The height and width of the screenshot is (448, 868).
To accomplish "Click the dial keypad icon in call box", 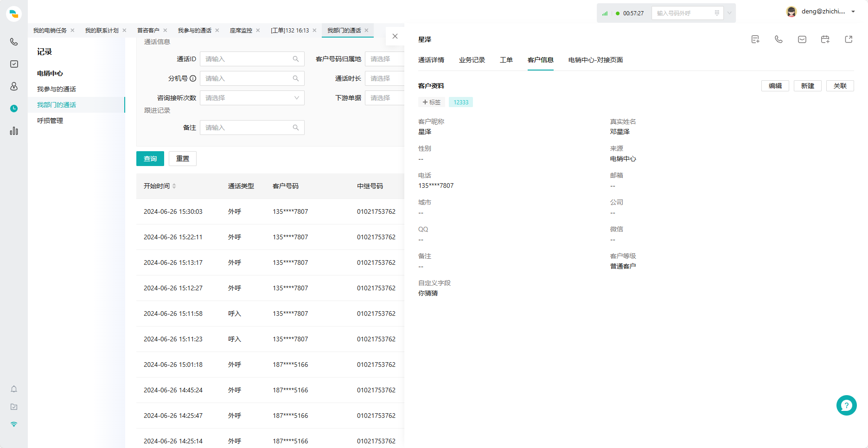I will pyautogui.click(x=717, y=13).
